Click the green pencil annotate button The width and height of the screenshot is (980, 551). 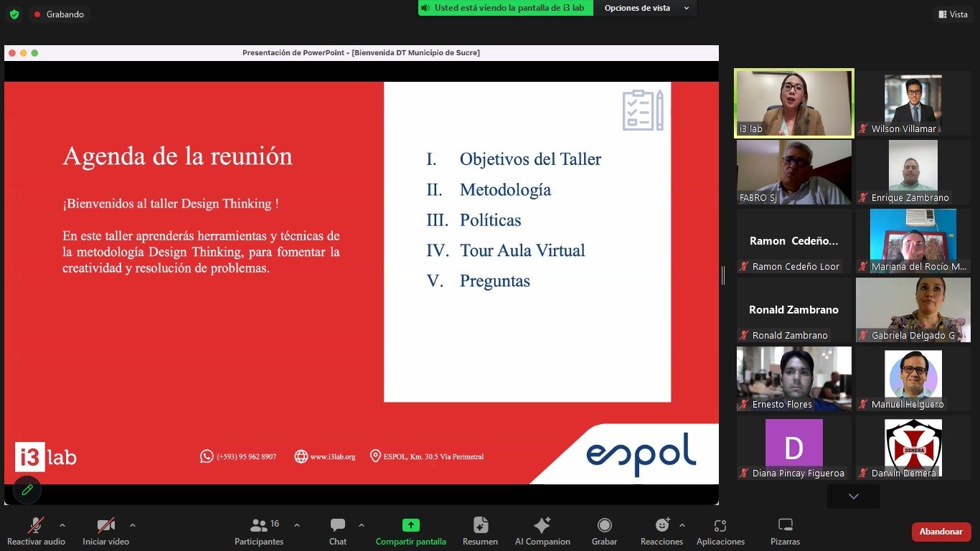coord(27,489)
